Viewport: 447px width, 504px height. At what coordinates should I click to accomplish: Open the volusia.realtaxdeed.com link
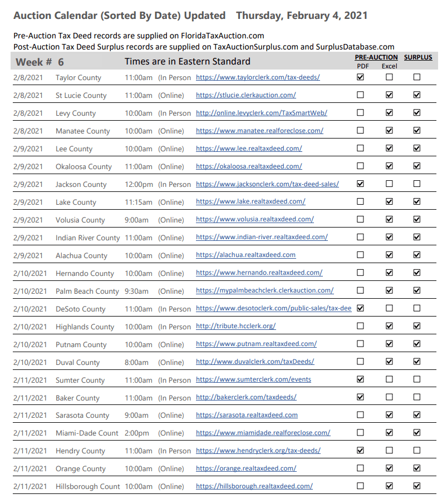coord(255,219)
